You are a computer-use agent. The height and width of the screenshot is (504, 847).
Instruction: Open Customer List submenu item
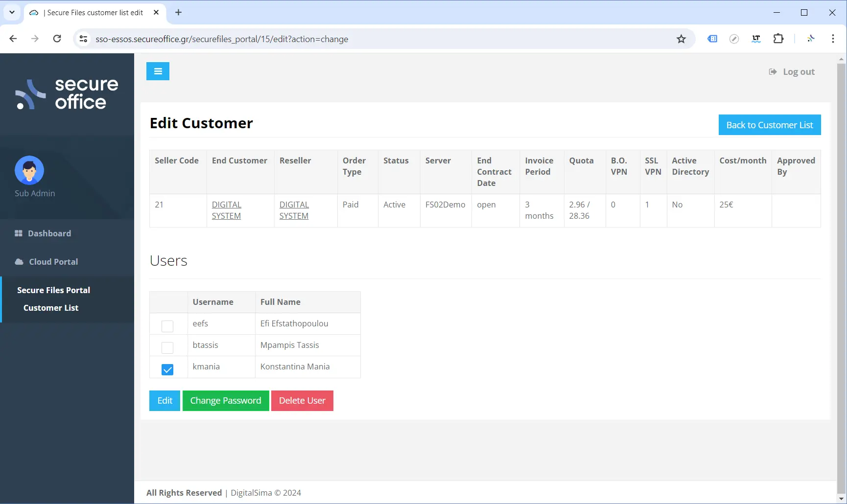click(x=51, y=308)
